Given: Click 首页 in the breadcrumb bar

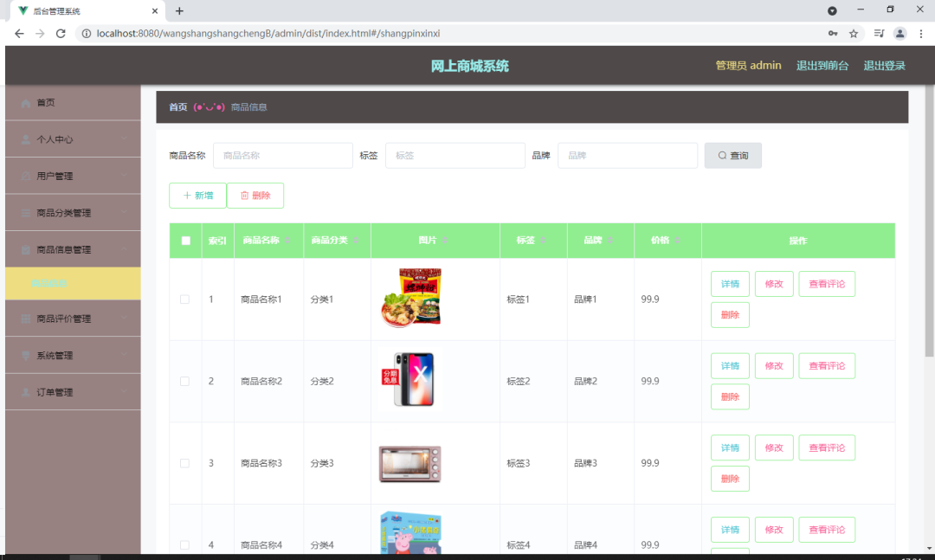Looking at the screenshot, I should tap(177, 107).
